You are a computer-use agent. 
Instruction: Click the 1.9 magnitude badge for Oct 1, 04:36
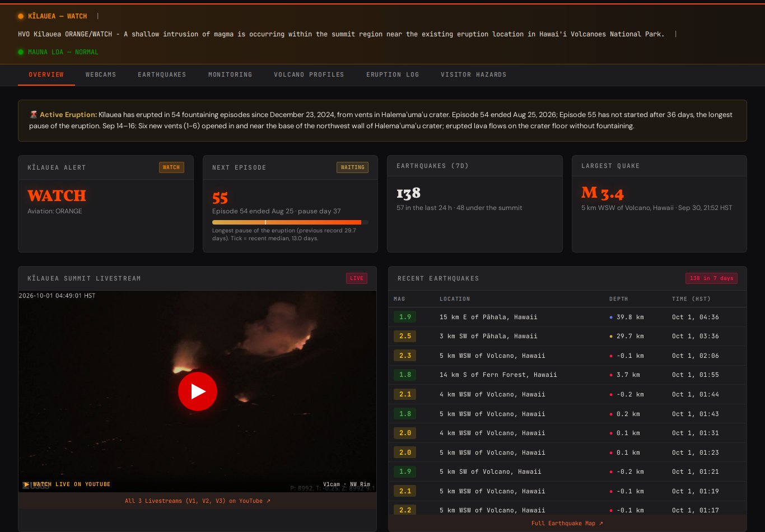(405, 317)
